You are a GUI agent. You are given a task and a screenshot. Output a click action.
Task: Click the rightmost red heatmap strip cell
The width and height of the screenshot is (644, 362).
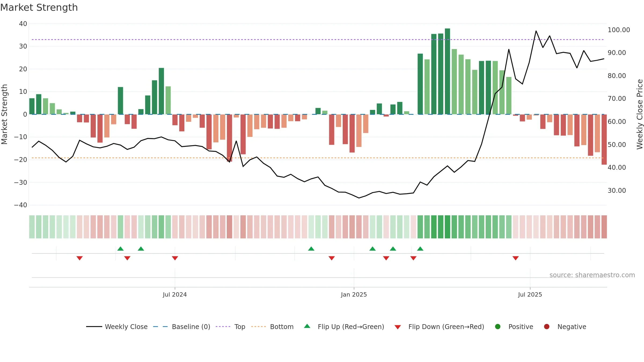[604, 227]
